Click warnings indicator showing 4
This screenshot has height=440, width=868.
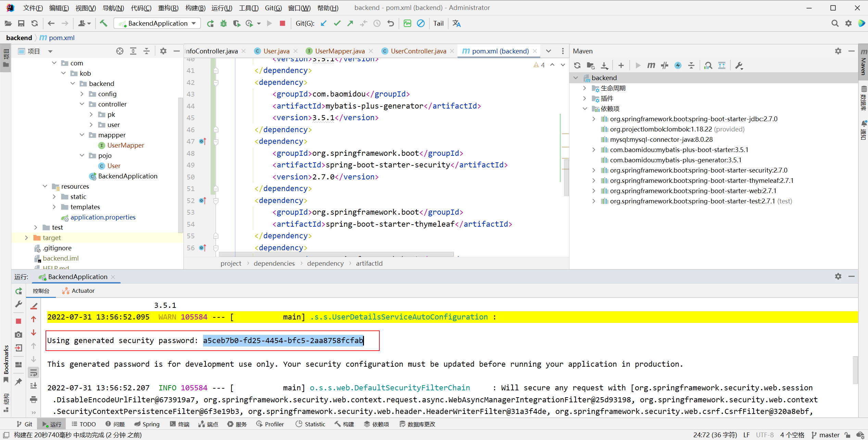[x=539, y=65]
